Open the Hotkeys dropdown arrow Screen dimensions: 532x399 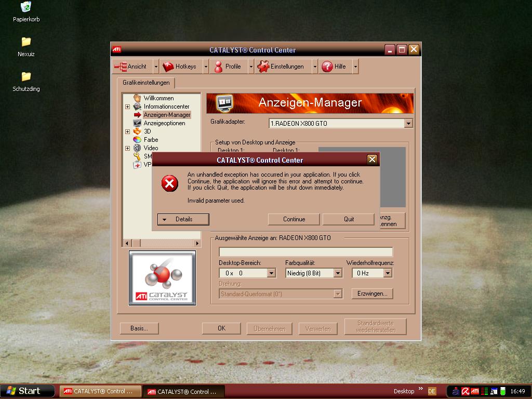click(x=206, y=66)
